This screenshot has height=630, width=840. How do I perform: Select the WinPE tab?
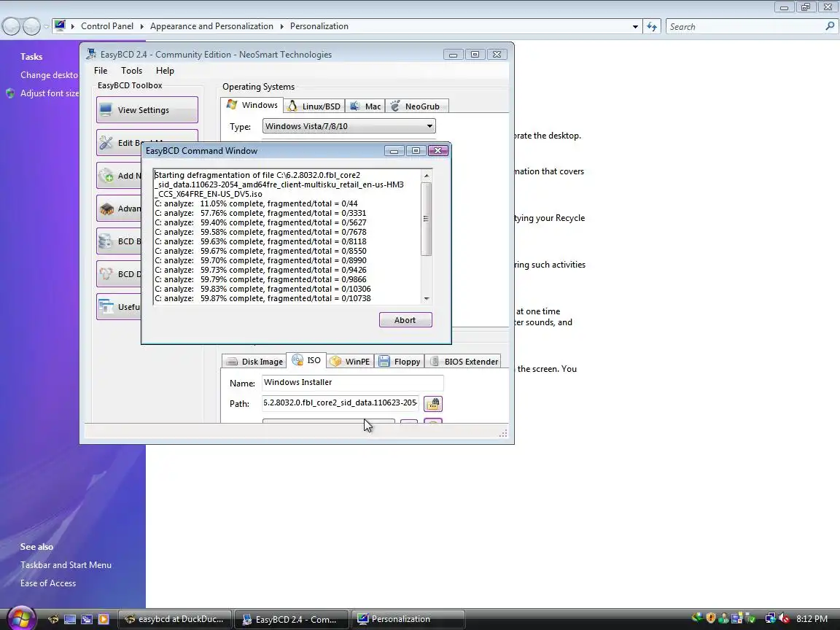[350, 362]
